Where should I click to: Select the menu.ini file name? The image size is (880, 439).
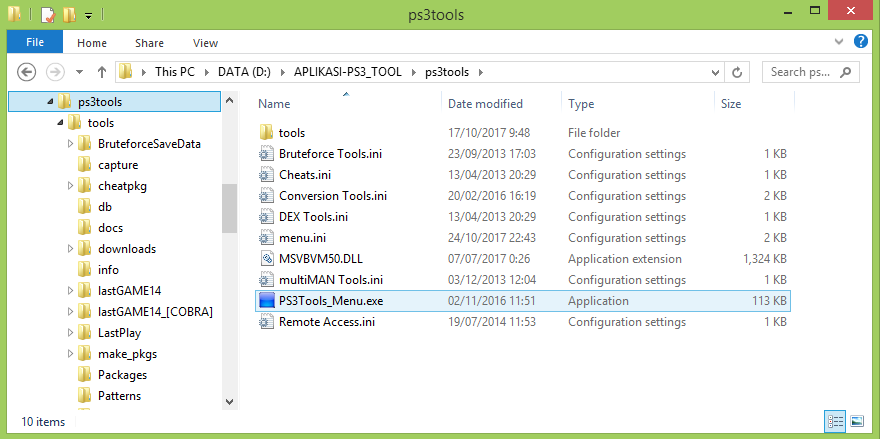pyautogui.click(x=304, y=238)
